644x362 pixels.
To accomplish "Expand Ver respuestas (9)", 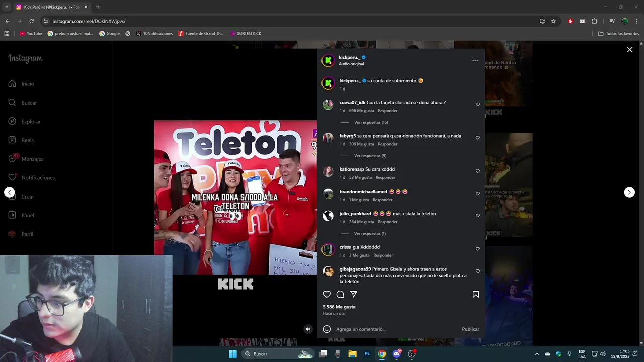I will 370,156.
